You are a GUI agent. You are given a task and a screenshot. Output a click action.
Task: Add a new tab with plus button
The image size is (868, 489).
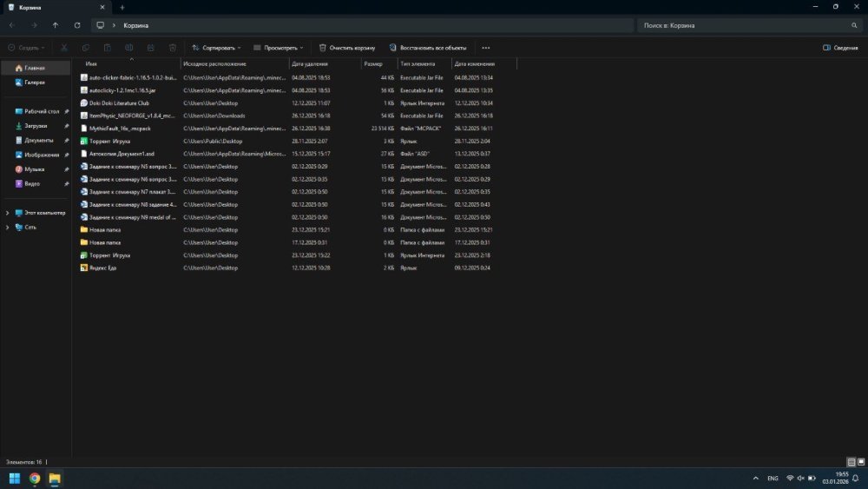pyautogui.click(x=122, y=8)
